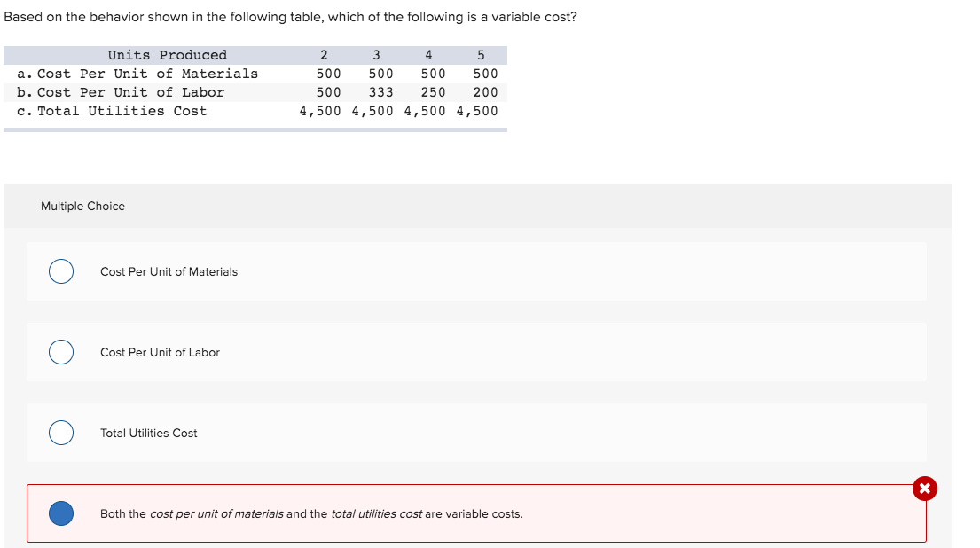Click the column header showing 5 units produced

tap(481, 55)
